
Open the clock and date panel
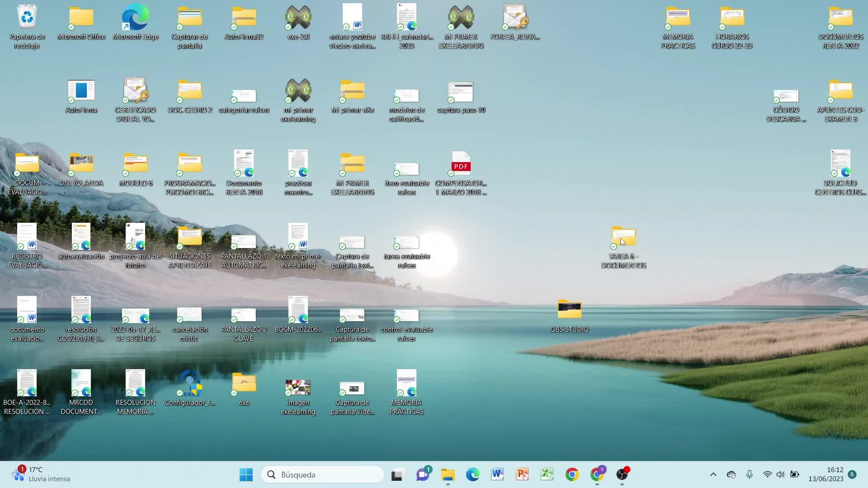[x=826, y=474]
